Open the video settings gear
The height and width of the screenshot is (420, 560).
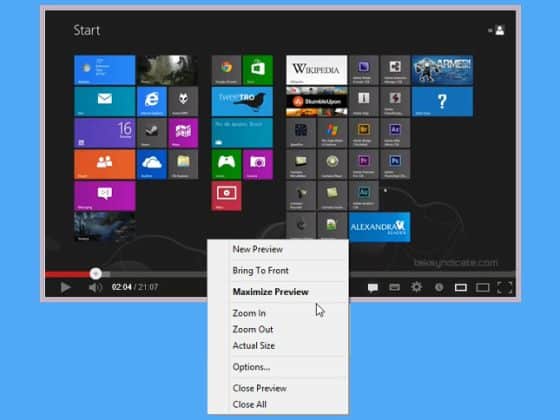click(x=416, y=287)
